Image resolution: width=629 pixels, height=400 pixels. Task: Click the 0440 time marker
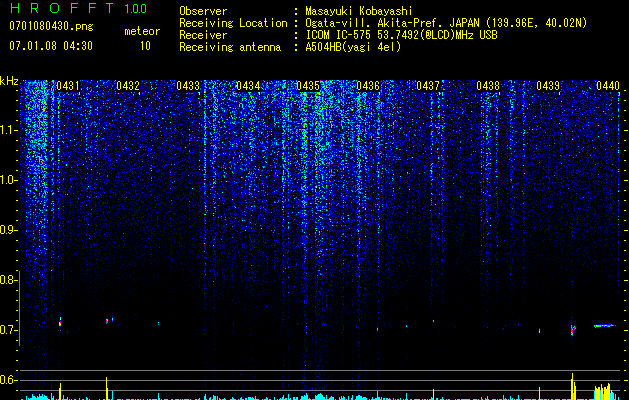(608, 86)
